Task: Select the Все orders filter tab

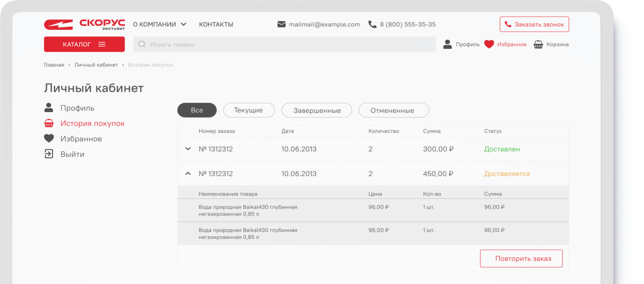Action: pos(197,110)
